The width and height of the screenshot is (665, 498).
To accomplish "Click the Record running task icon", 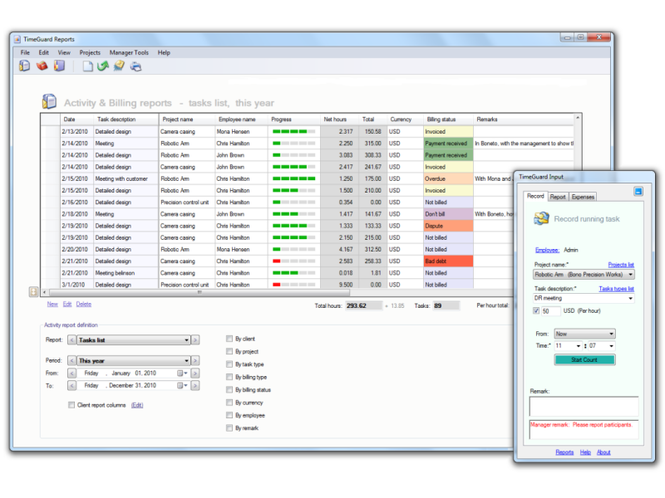I will tap(541, 218).
